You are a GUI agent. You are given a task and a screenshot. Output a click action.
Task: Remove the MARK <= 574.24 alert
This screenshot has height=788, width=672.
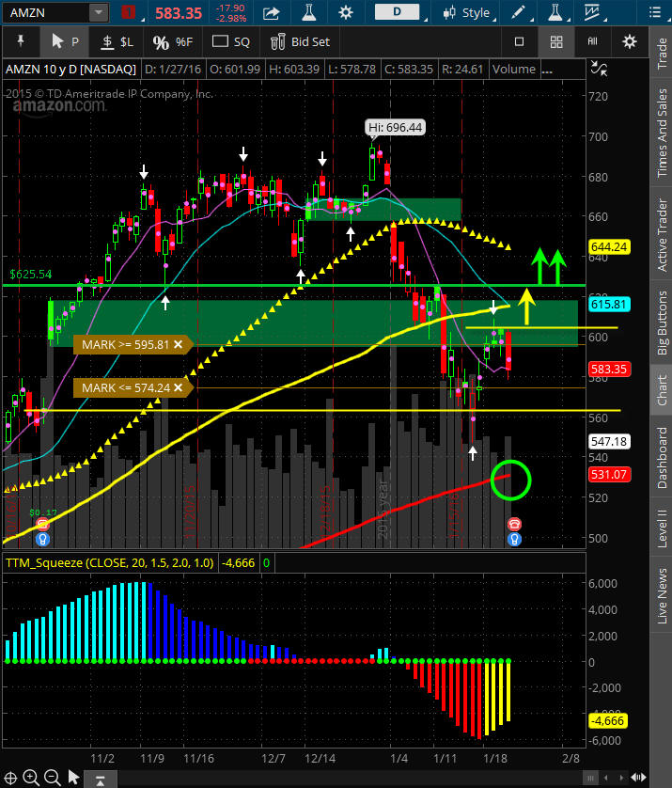point(178,388)
